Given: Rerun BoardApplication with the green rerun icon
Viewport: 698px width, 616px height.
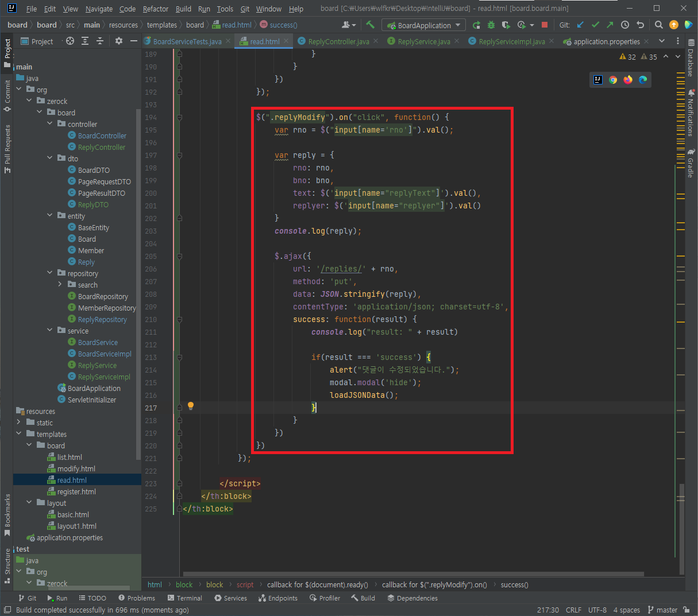Looking at the screenshot, I should click(x=476, y=25).
